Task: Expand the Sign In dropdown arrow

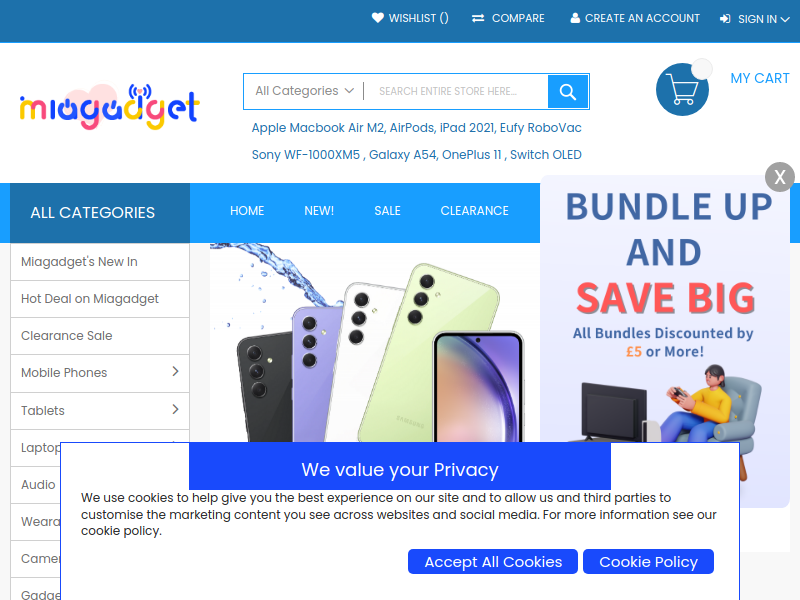Action: click(785, 19)
